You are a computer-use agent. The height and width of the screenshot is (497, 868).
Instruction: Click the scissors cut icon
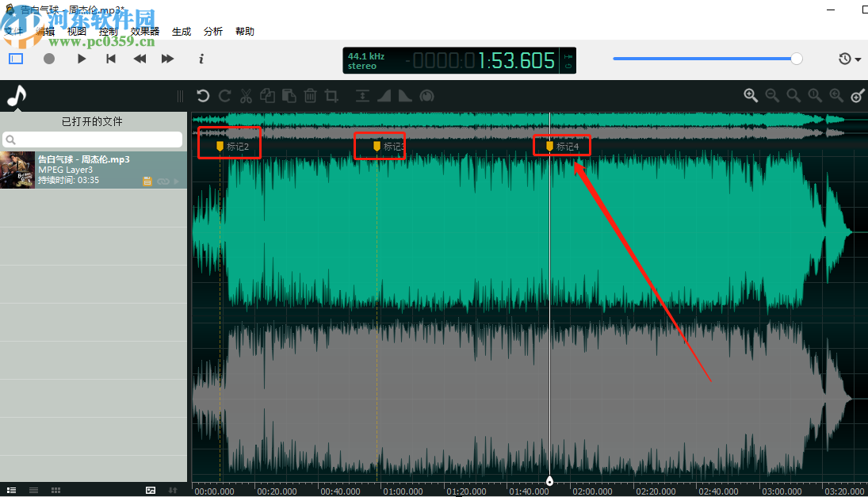[246, 96]
